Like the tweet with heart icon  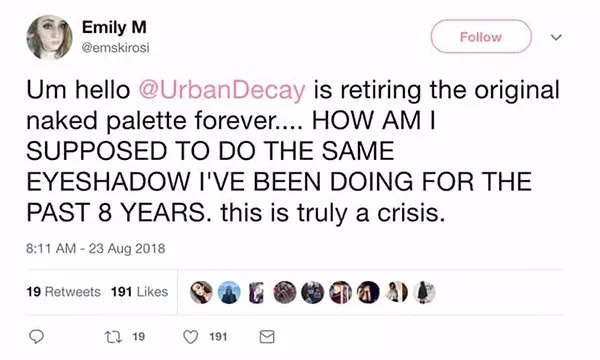[191, 337]
